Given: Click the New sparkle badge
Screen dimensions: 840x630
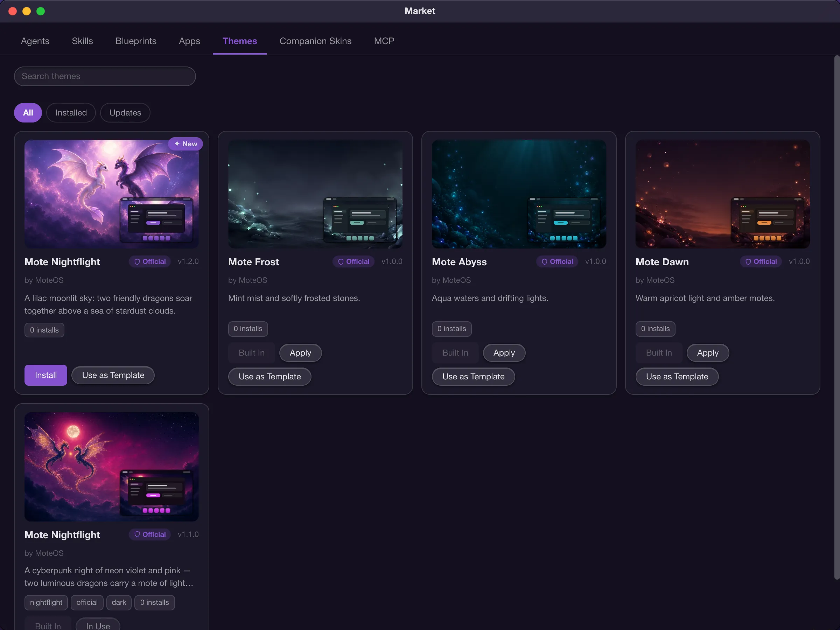Looking at the screenshot, I should 186,144.
